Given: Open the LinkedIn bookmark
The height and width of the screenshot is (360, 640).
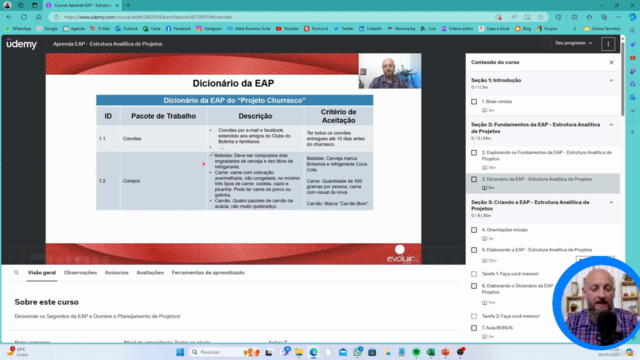Looking at the screenshot, I should click(371, 29).
